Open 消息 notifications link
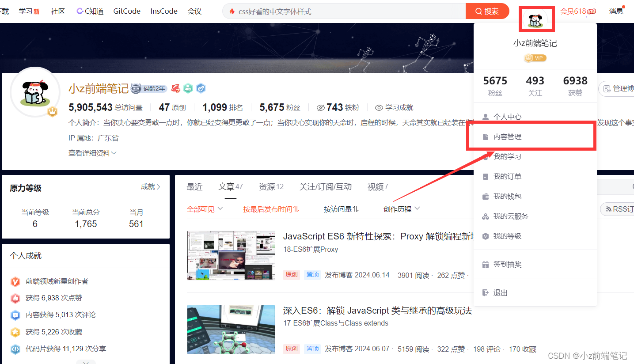 (x=616, y=11)
